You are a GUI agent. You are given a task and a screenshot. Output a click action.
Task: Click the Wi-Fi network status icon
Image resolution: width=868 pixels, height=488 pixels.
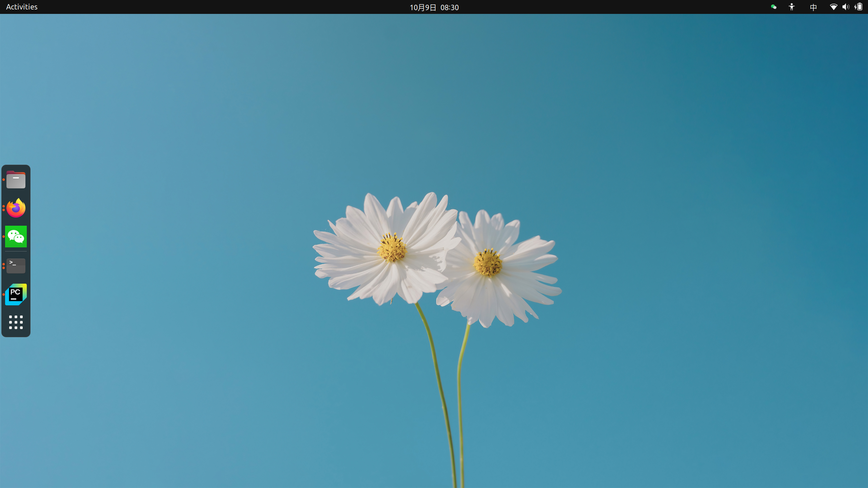833,7
